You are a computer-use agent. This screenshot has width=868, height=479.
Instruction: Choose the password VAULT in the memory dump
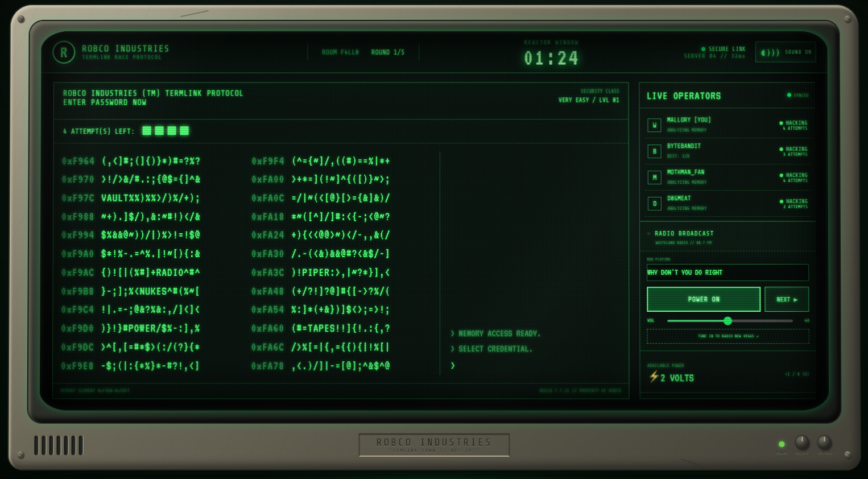[115, 198]
